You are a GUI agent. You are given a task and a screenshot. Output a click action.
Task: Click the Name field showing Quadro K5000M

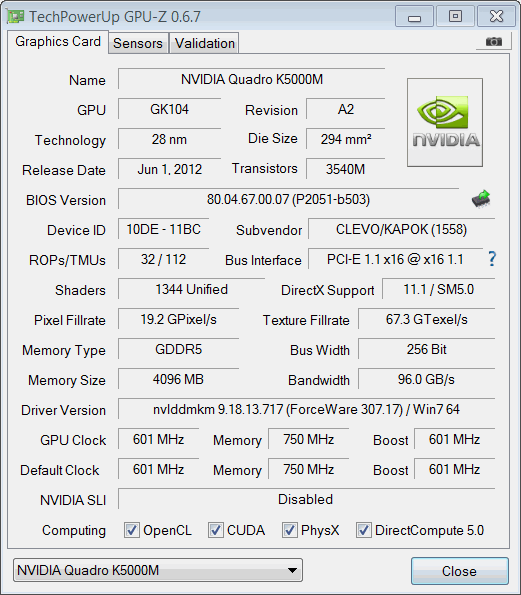tap(252, 79)
